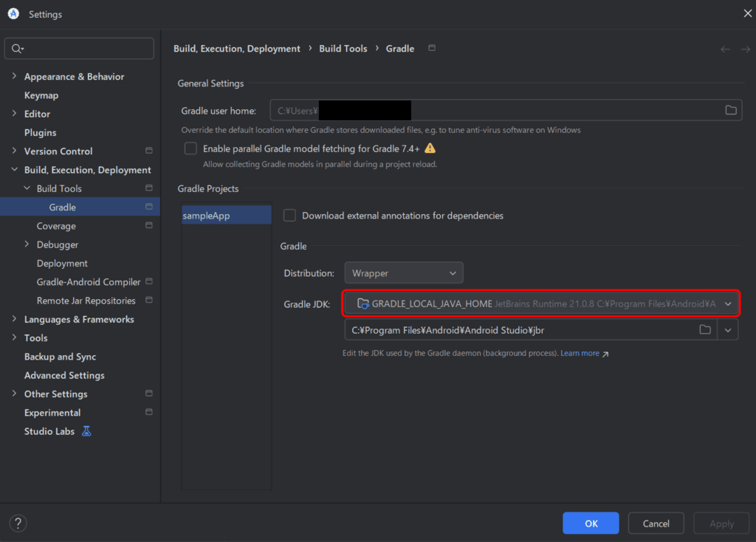The height and width of the screenshot is (542, 756).
Task: Expand the Languages & Frameworks section
Action: point(15,320)
